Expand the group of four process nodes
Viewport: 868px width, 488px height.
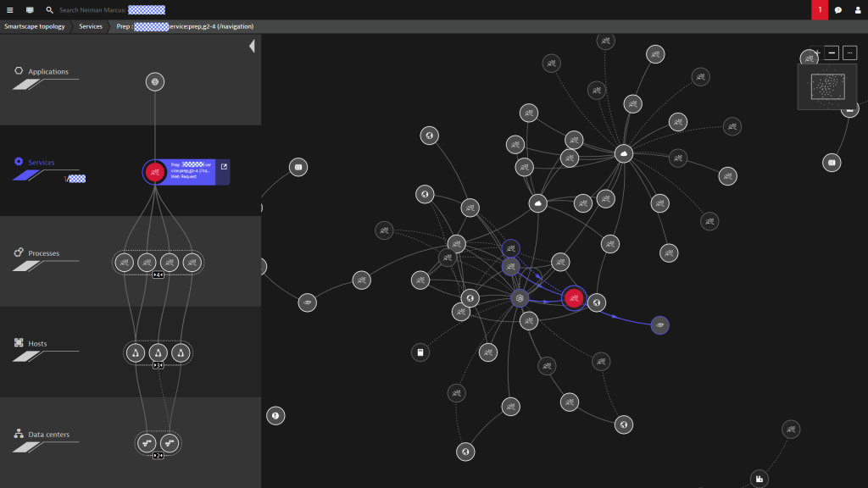158,274
